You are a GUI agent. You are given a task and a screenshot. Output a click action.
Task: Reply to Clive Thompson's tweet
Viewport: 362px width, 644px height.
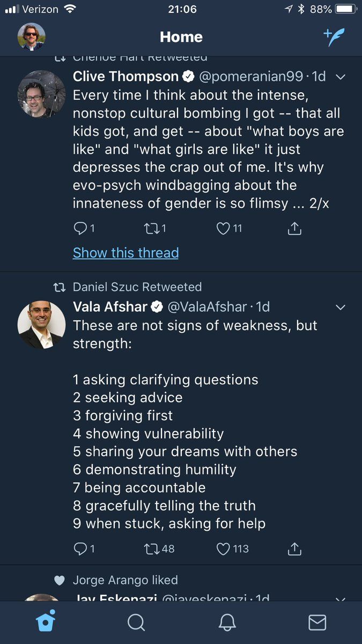pyautogui.click(x=79, y=229)
